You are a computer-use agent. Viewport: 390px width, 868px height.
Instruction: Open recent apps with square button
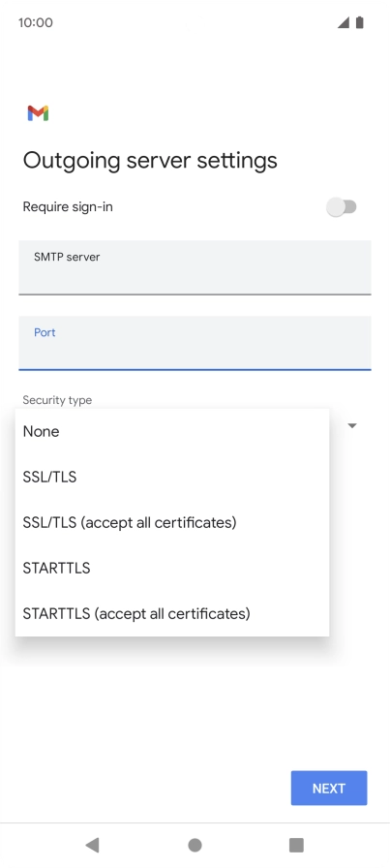(296, 845)
